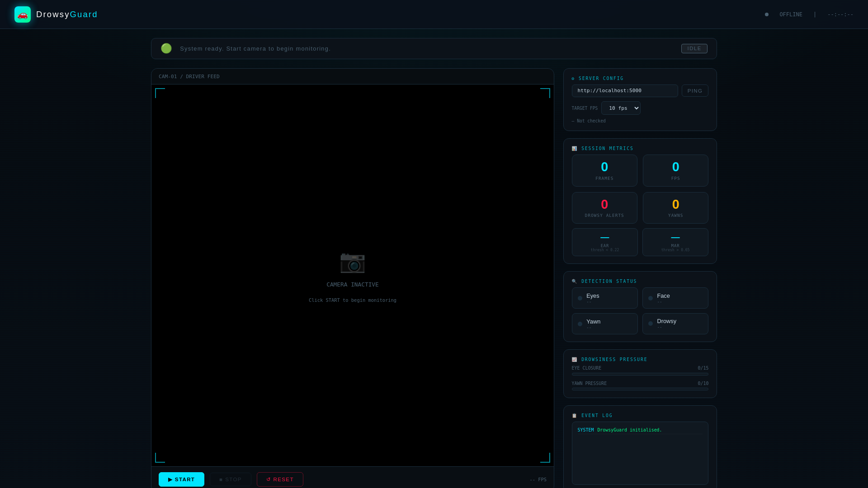Click the '-- FPS' readout below feed
The width and height of the screenshot is (868, 488).
tap(538, 480)
